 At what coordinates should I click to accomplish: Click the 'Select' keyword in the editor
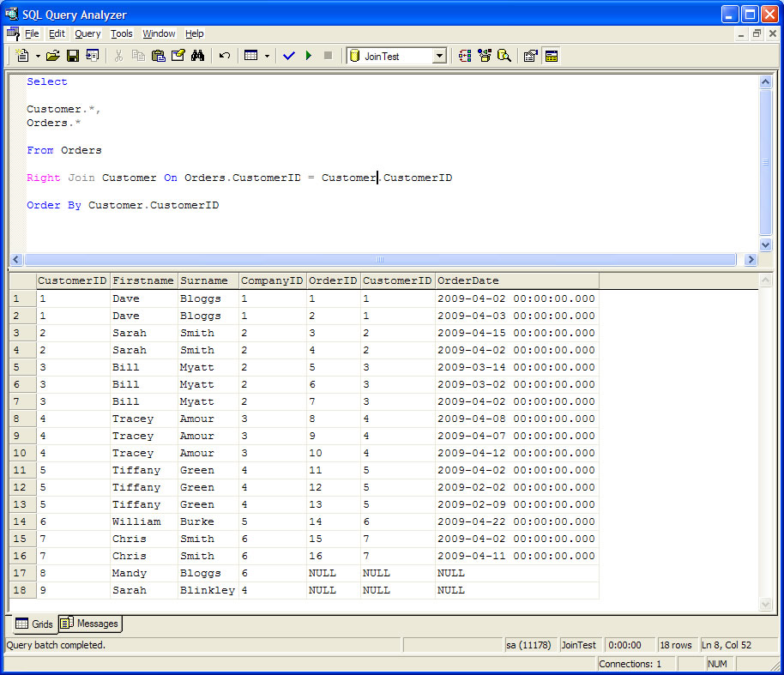click(x=47, y=81)
